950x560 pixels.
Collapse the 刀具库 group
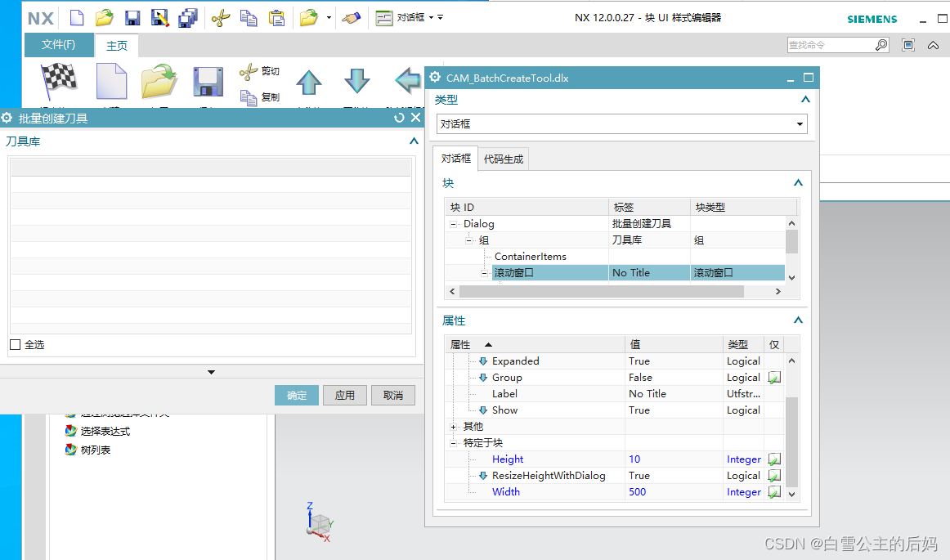pos(414,141)
